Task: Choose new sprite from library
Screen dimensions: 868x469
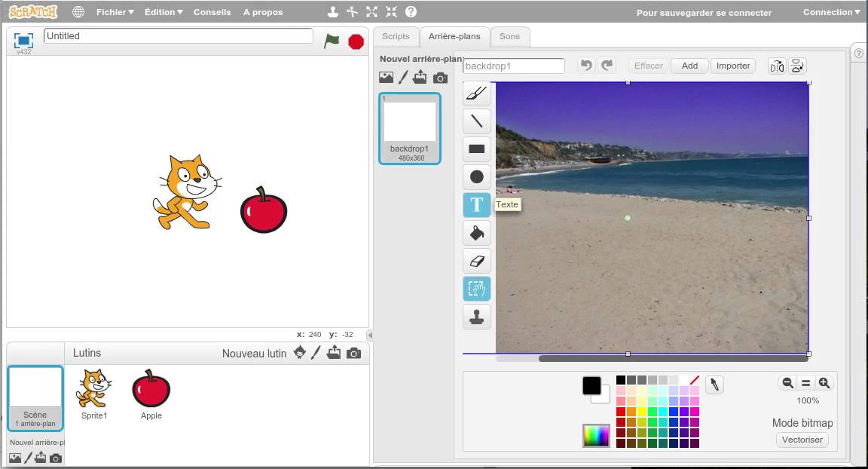Action: (x=299, y=352)
